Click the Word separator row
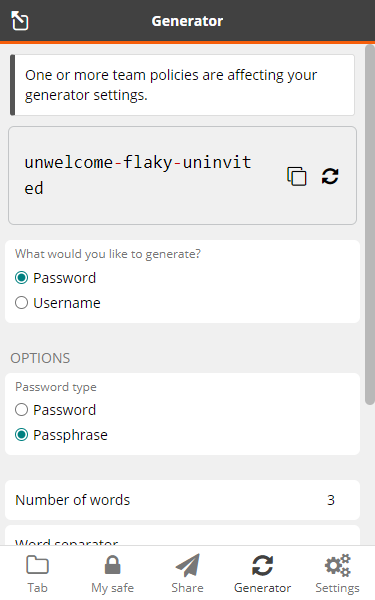The height and width of the screenshot is (600, 375). [182, 536]
